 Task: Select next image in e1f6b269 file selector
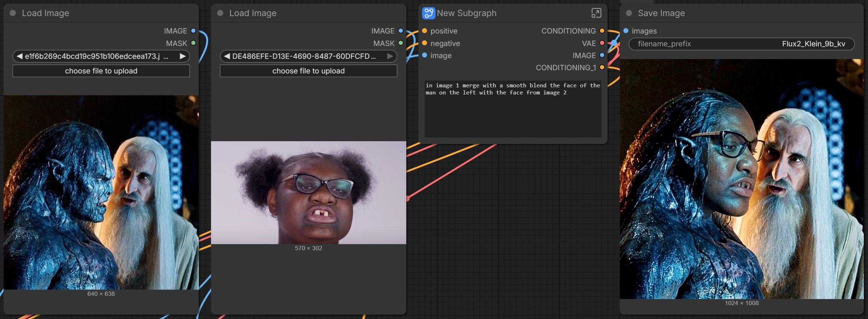(x=183, y=56)
